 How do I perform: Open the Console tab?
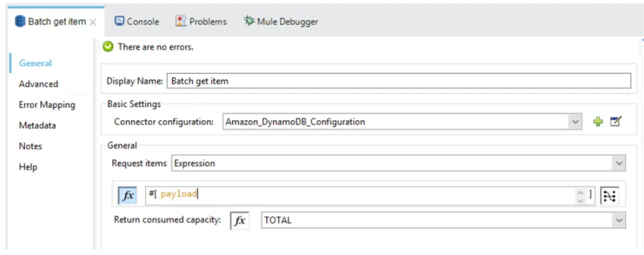click(137, 21)
